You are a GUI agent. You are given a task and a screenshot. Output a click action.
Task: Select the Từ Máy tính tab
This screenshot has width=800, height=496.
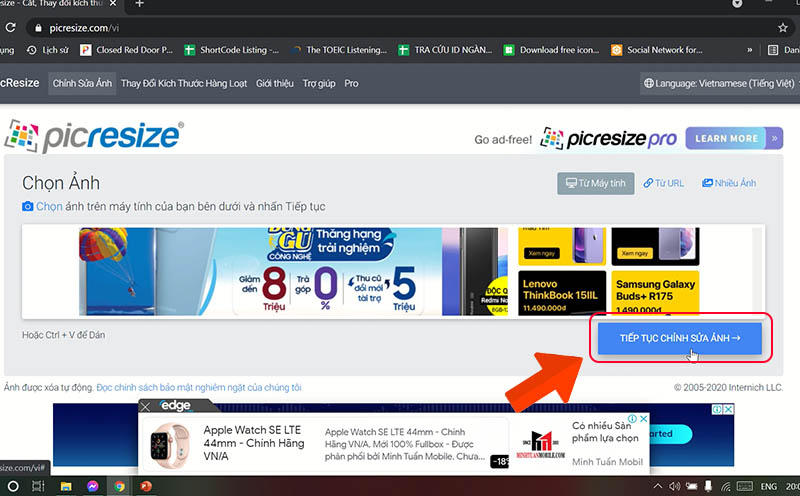(x=595, y=183)
